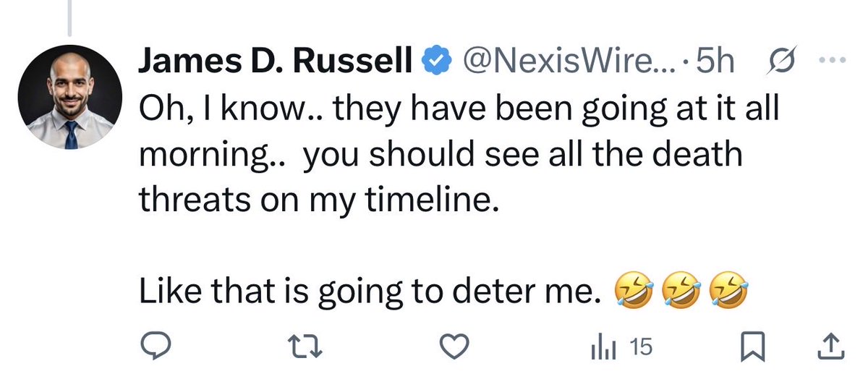The height and width of the screenshot is (387, 868).
Task: Bookmark this tweet
Action: click(754, 349)
